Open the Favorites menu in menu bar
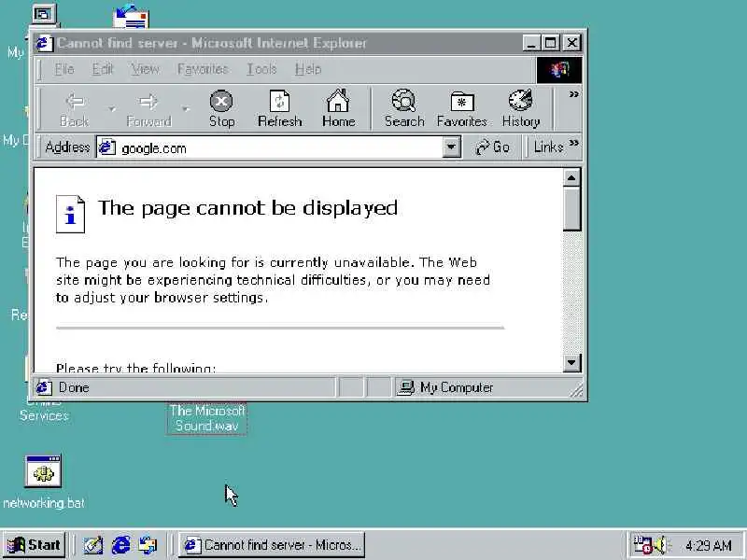The width and height of the screenshot is (747, 560). (203, 69)
